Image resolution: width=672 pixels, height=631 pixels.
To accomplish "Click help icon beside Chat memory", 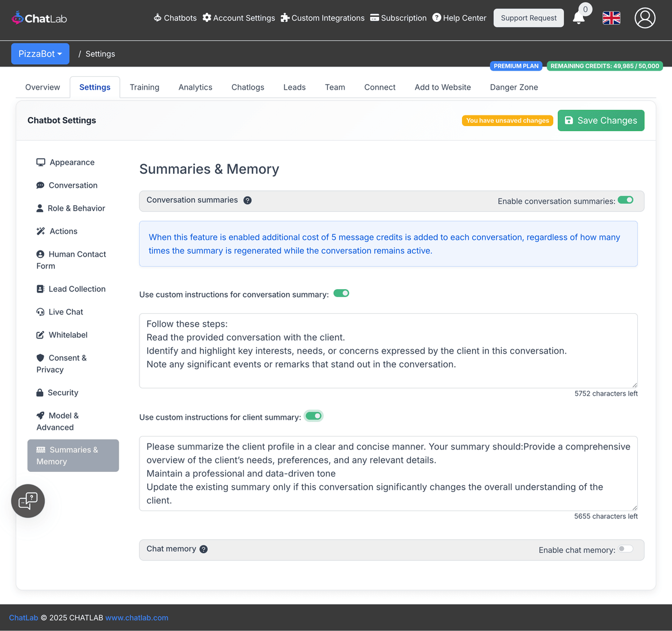I will click(204, 549).
